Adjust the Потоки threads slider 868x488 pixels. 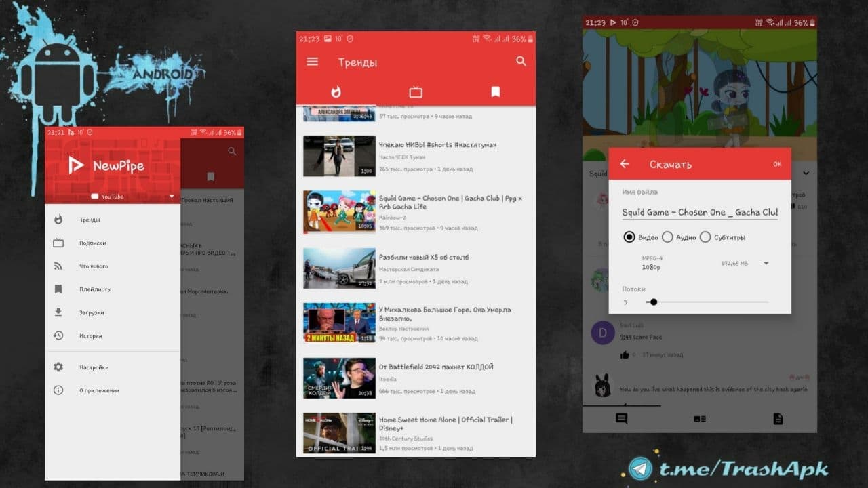click(x=707, y=302)
